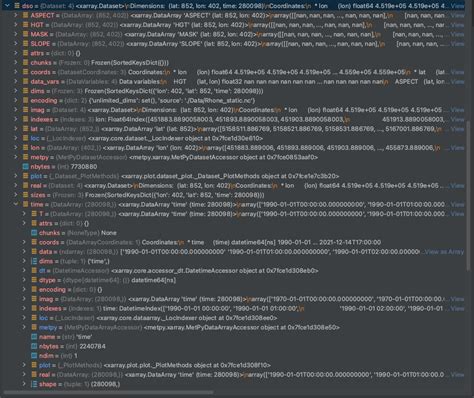Collapse the expanded time DataArray node
474x398 pixels.
point(16,204)
